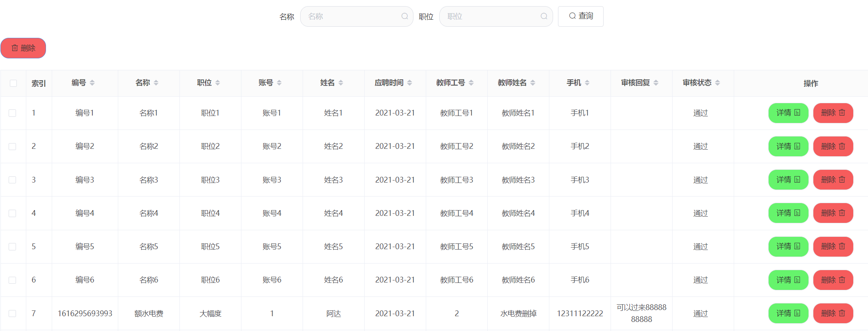Click the 编号 column sort icon
Screen dimensions: 868x331
(x=92, y=83)
